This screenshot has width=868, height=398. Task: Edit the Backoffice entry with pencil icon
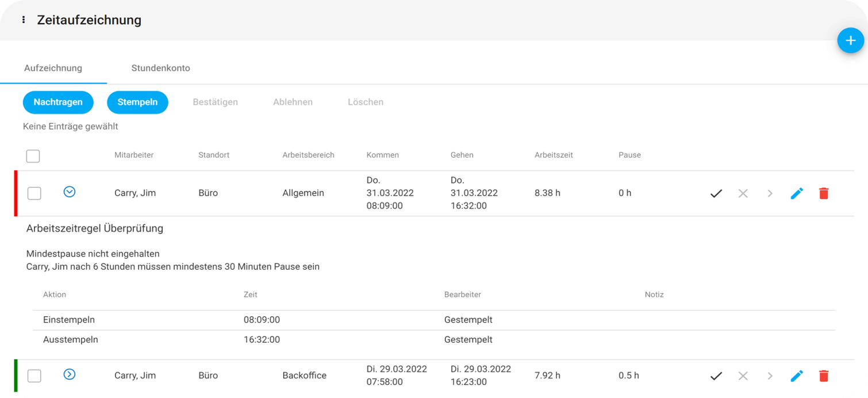797,376
